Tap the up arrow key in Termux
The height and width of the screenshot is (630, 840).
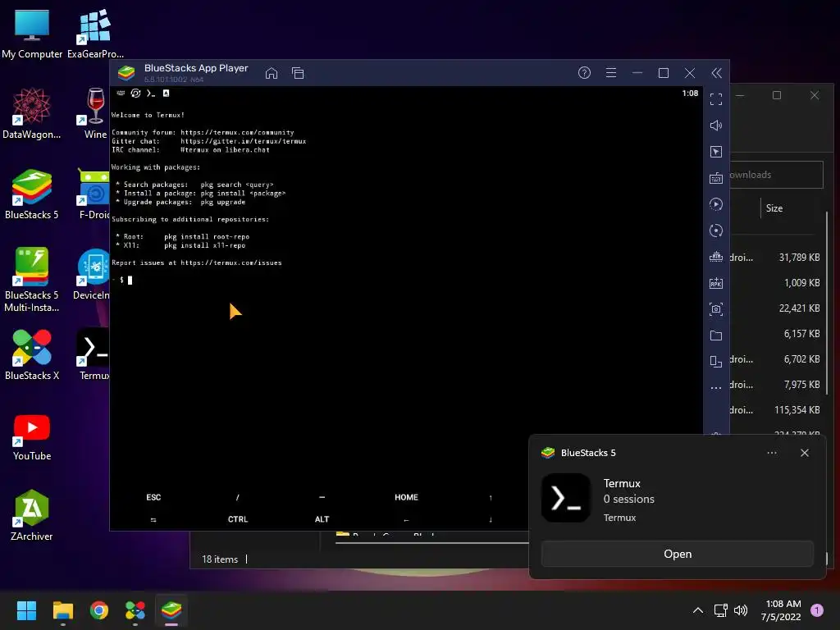491,498
